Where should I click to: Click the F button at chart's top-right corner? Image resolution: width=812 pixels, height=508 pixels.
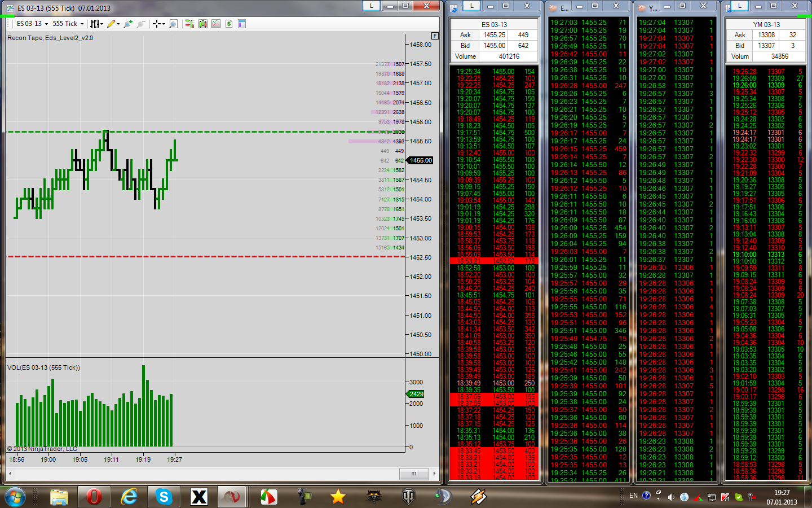(435, 36)
